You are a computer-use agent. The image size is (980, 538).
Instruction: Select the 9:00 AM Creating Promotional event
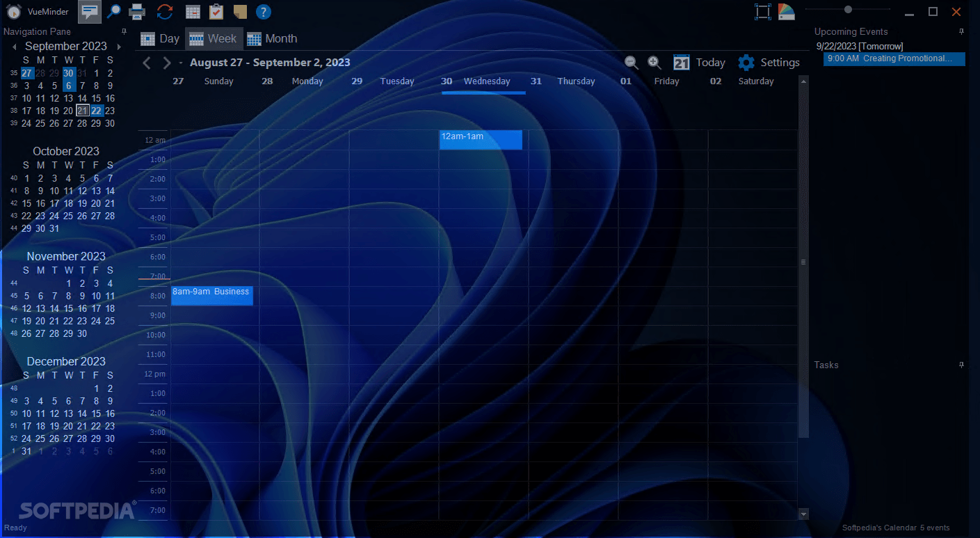(894, 59)
